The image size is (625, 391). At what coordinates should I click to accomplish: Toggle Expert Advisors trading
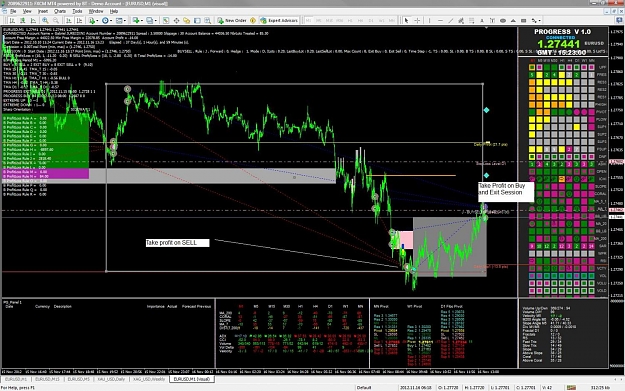pos(279,20)
